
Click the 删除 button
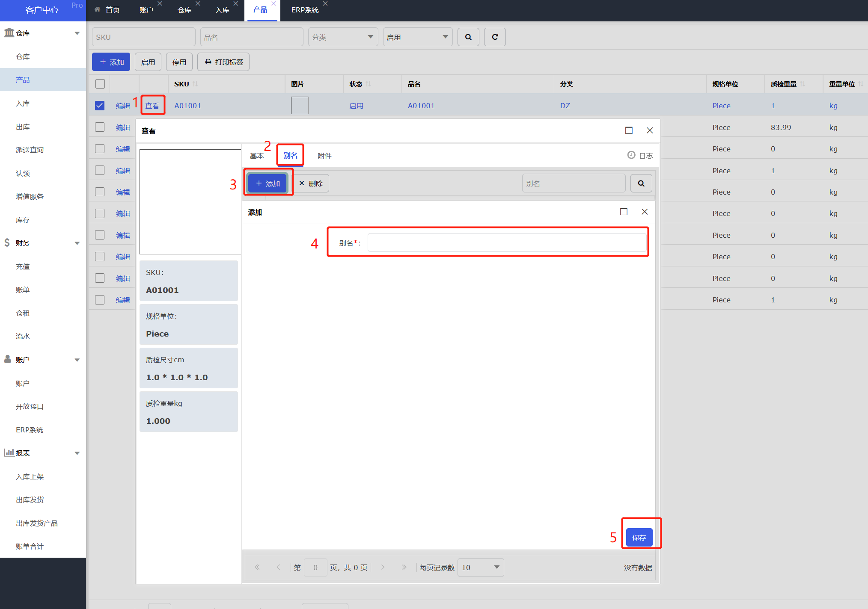(311, 183)
